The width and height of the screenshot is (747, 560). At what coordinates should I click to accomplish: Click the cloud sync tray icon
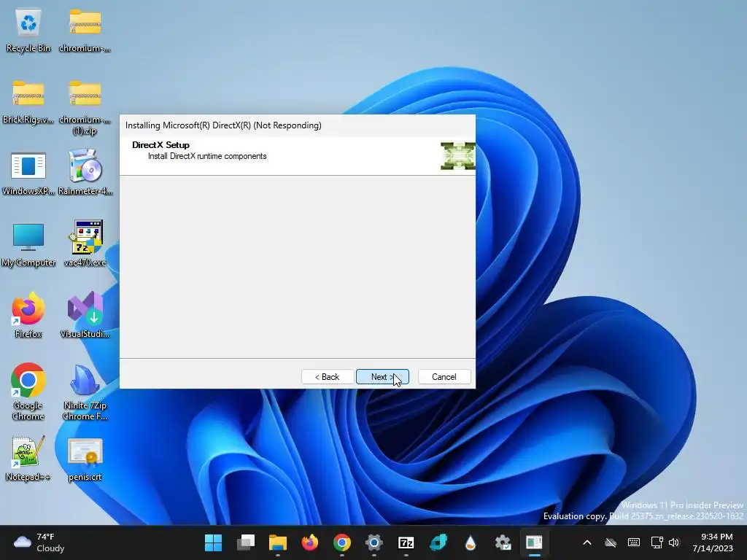point(611,542)
